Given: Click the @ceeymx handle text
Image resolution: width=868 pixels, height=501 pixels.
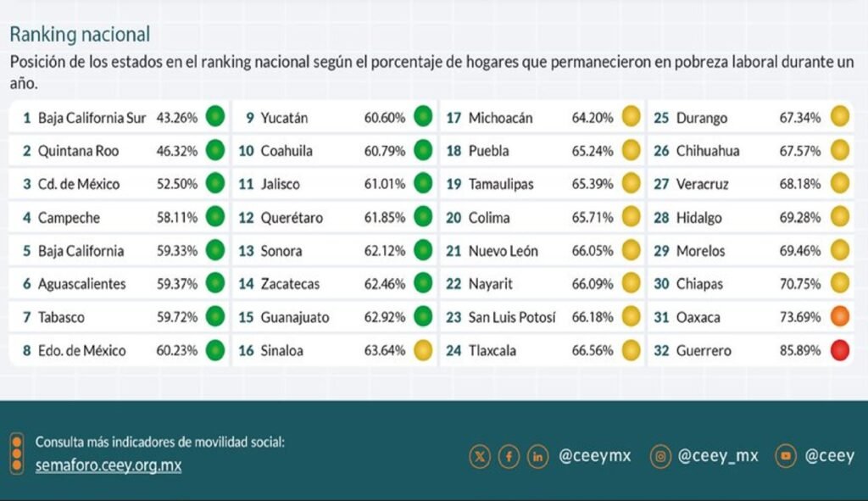Looking at the screenshot, I should [595, 456].
